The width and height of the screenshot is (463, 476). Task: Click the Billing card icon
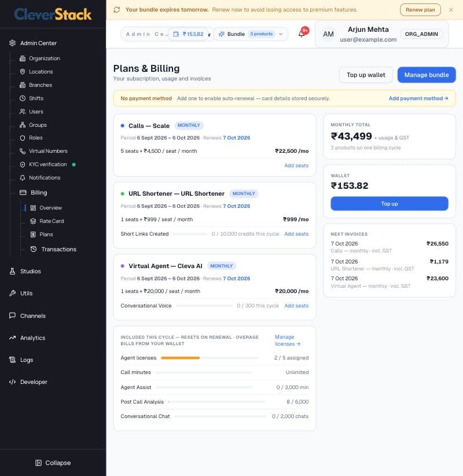click(x=23, y=192)
